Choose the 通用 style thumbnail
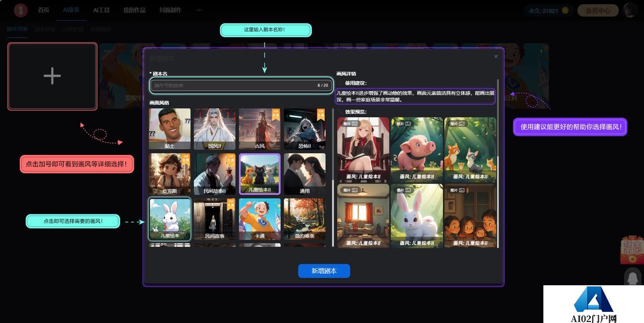Image resolution: width=644 pixels, height=323 pixels. [304, 174]
